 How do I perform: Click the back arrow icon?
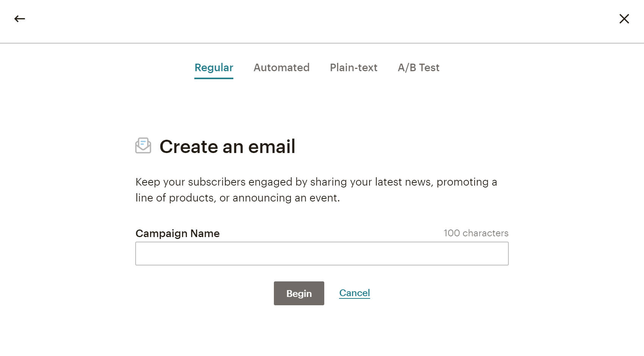tap(20, 19)
